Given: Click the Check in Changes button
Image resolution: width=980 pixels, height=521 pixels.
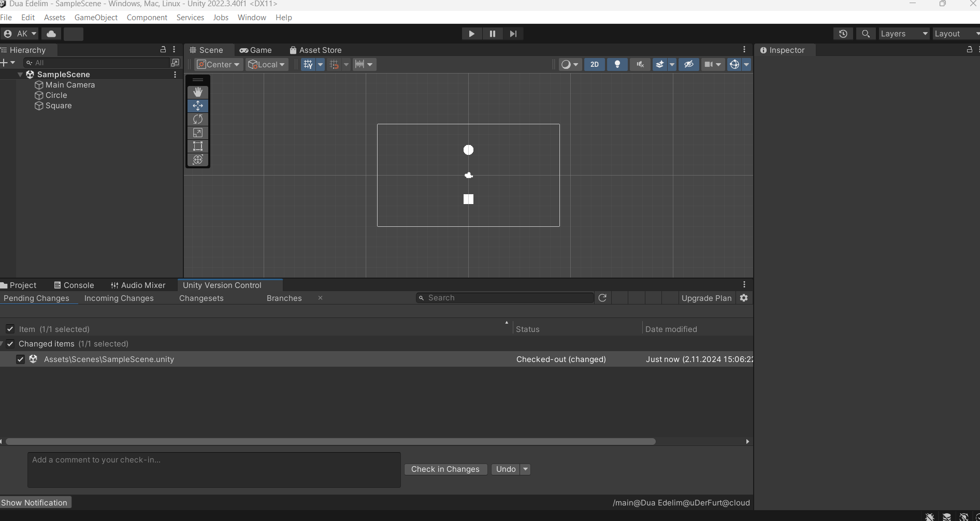Looking at the screenshot, I should (445, 469).
